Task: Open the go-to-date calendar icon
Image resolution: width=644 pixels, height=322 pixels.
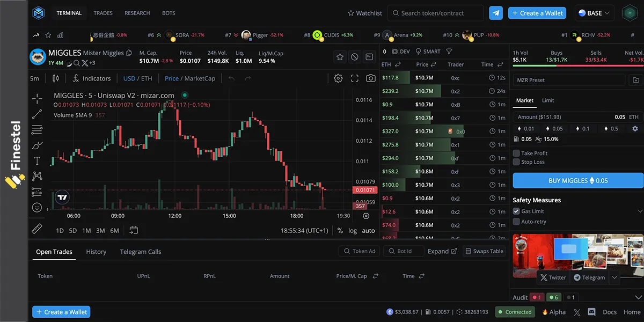Action: 134,230
